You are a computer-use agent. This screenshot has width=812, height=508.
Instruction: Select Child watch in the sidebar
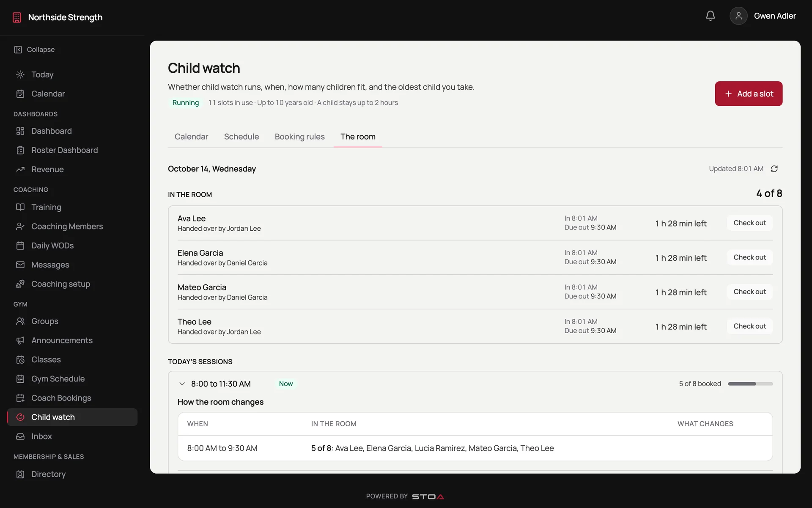[72, 417]
